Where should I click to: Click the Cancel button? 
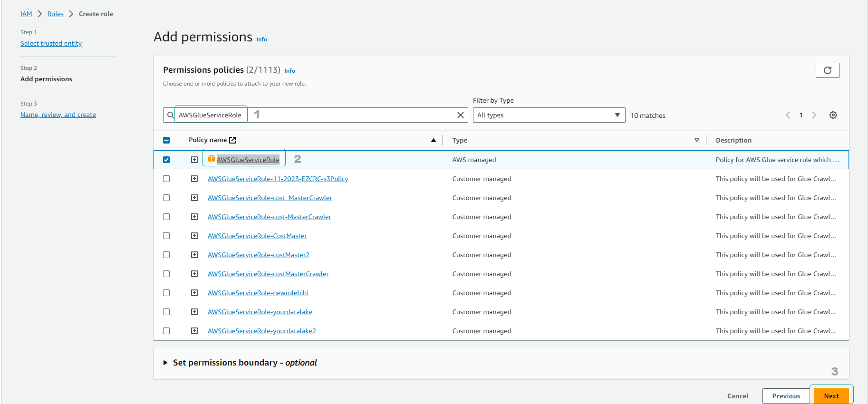(737, 396)
